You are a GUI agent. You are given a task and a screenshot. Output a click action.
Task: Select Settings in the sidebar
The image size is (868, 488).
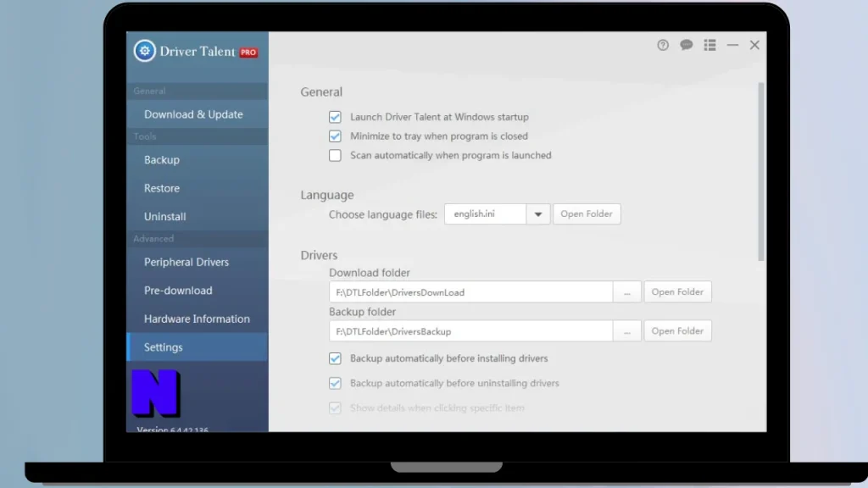[x=197, y=347]
